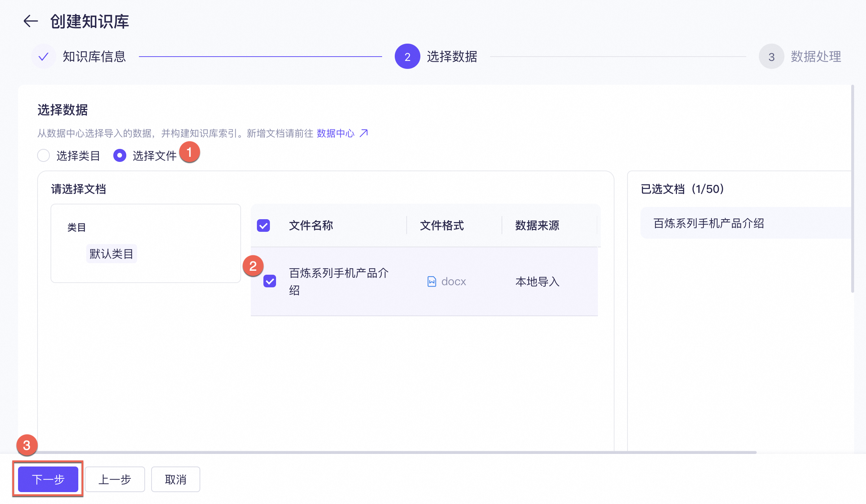Viewport: 866px width, 504px height.
Task: Select the 选择类目 radio button
Action: click(44, 156)
